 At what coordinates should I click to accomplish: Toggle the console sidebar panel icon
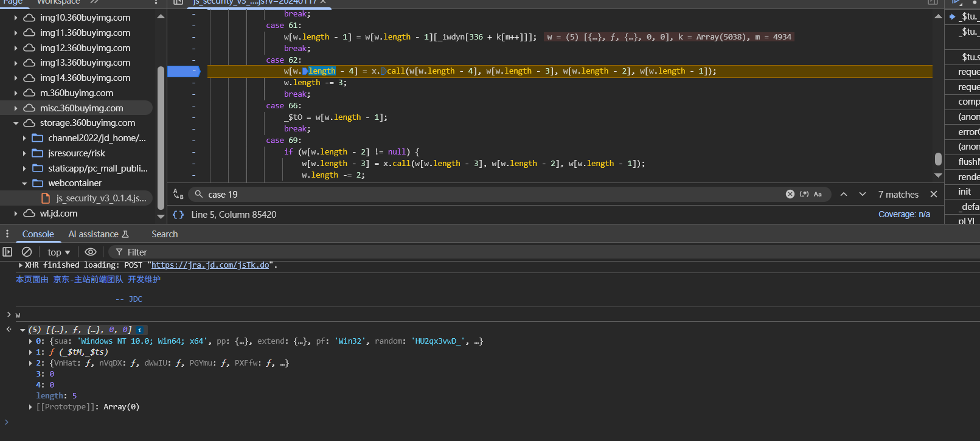7,252
